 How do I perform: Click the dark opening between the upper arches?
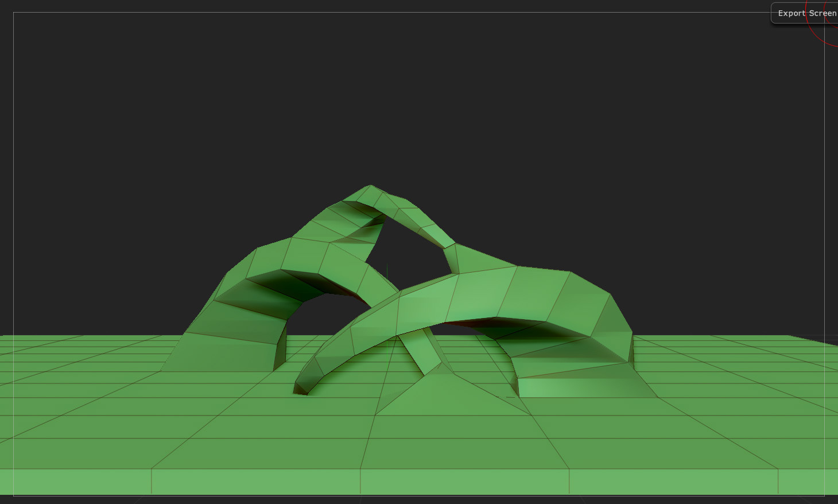tap(413, 253)
